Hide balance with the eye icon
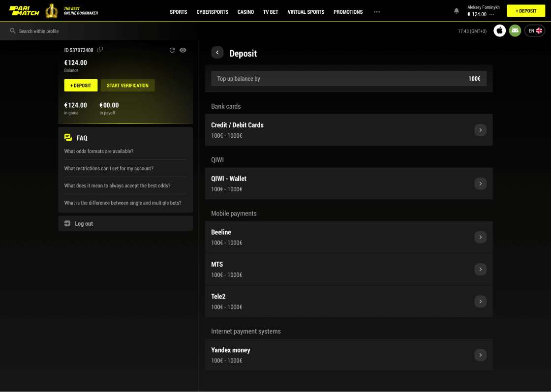The height and width of the screenshot is (392, 551). point(183,50)
